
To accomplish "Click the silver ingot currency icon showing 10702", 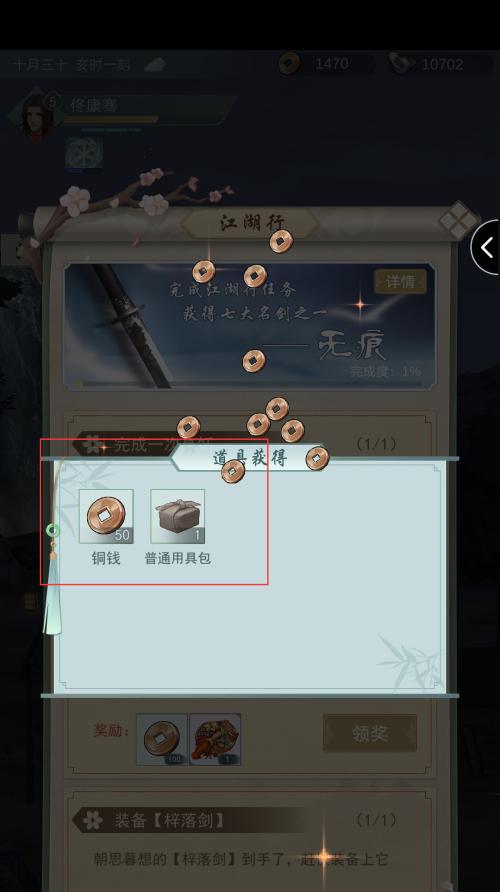I will tap(402, 64).
